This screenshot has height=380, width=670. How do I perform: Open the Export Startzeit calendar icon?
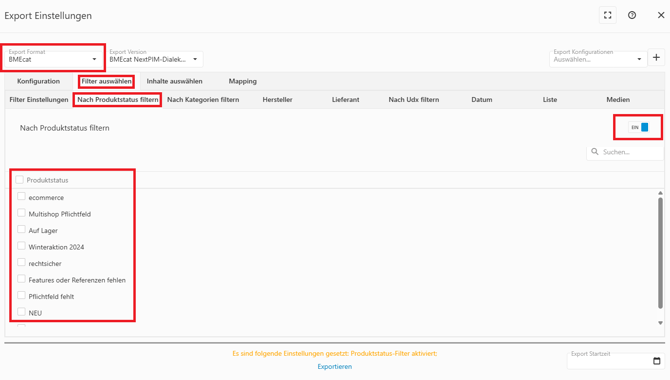point(657,361)
